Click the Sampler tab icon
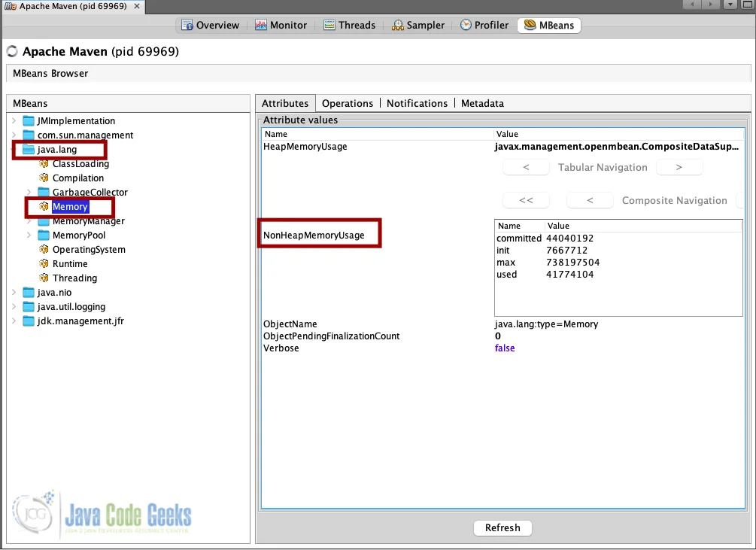The image size is (756, 550). [398, 26]
